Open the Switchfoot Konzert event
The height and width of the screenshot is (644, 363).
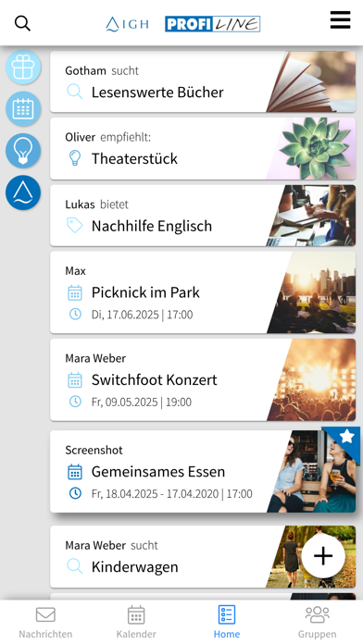(203, 380)
